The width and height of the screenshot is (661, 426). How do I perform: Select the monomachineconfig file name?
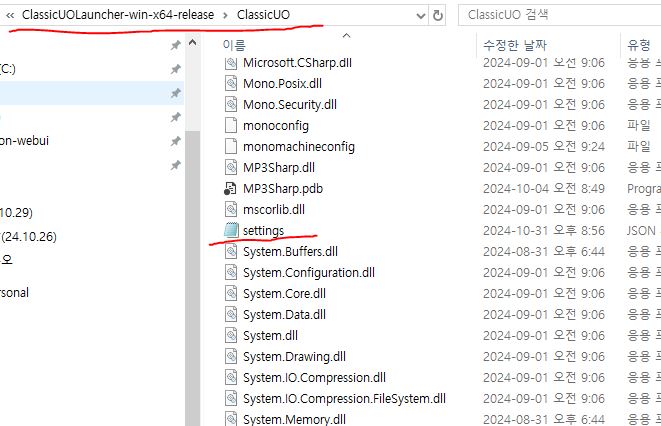point(299,147)
